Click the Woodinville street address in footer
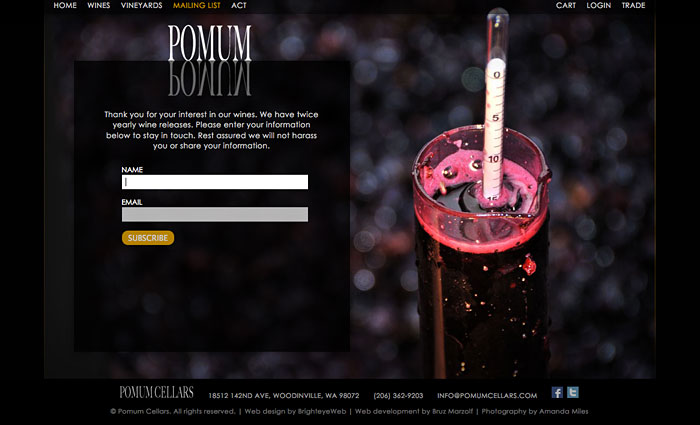Viewport: 700px width, 425px height. tap(284, 396)
